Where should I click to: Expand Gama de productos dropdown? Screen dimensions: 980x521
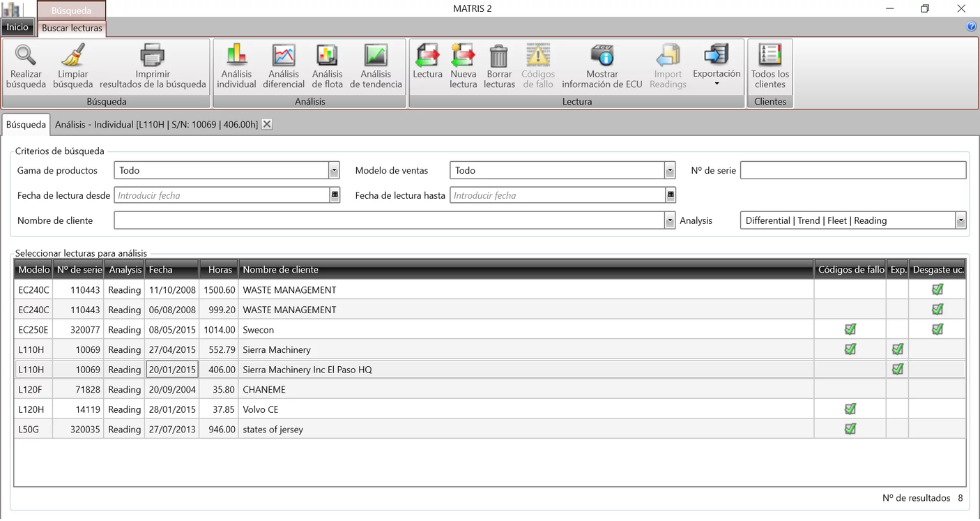pos(334,170)
